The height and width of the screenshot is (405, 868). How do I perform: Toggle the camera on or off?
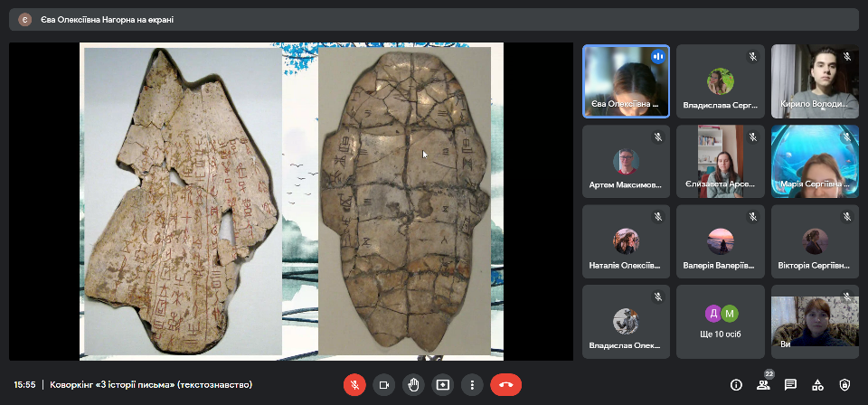383,384
